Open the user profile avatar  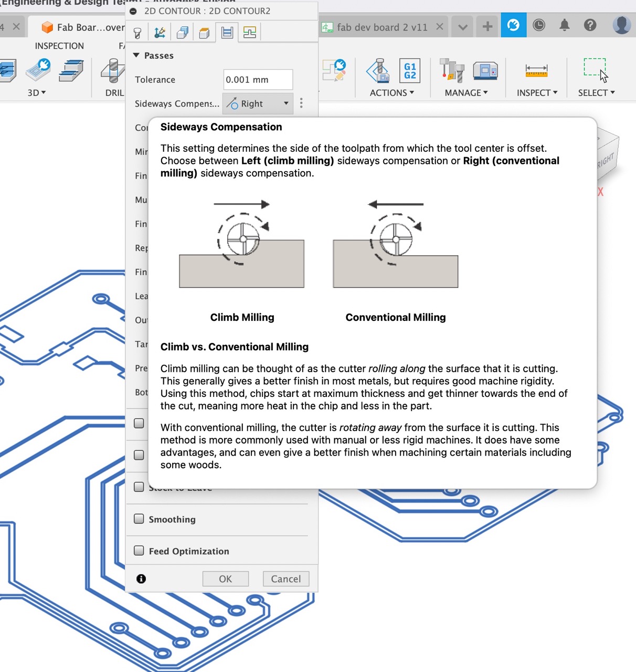(x=622, y=25)
